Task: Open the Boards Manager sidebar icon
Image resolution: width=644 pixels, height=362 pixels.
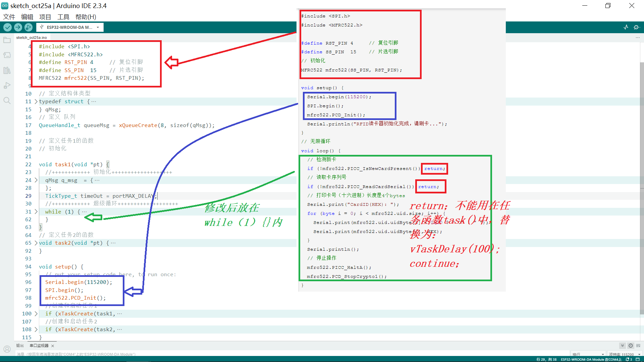Action: click(x=7, y=55)
